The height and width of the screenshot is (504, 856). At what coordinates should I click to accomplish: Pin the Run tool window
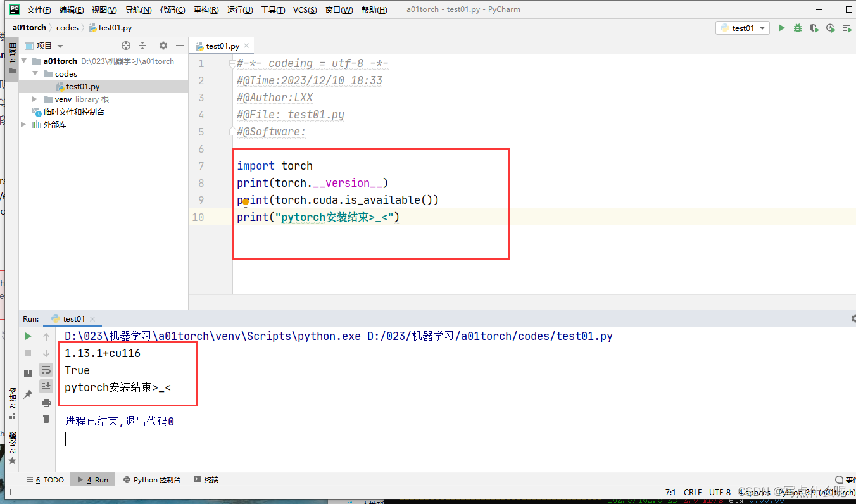pyautogui.click(x=28, y=393)
